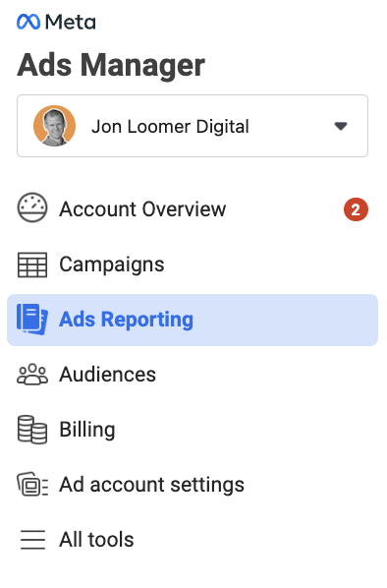Open Account Overview
387x588 pixels.
tap(193, 208)
